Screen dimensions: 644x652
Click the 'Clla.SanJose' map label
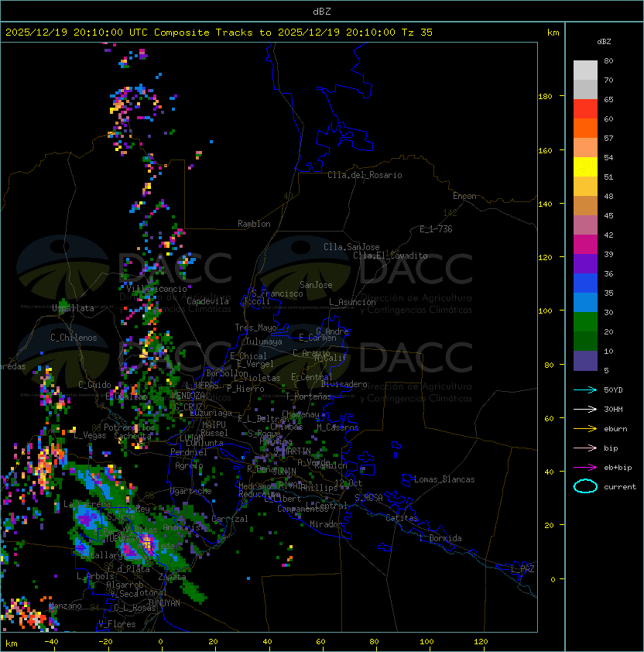[x=351, y=247]
